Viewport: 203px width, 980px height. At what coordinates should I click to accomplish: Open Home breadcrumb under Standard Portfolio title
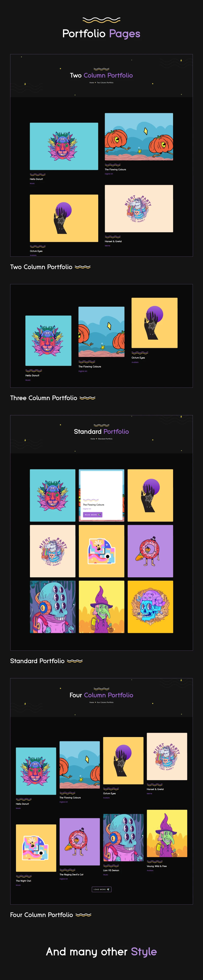pos(93,439)
